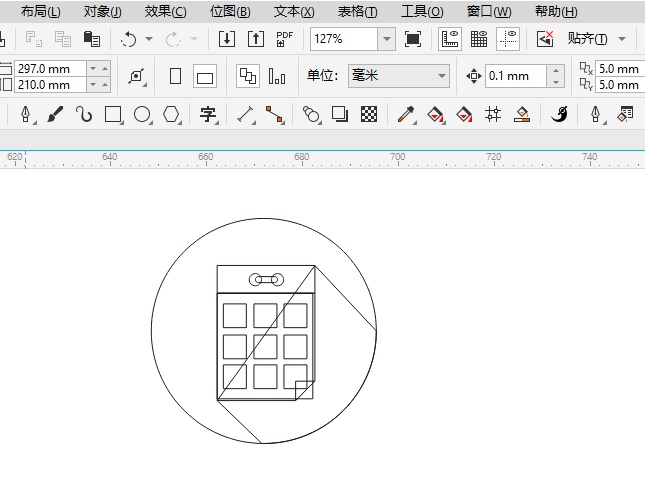Open the 位图(B) menu

(230, 12)
